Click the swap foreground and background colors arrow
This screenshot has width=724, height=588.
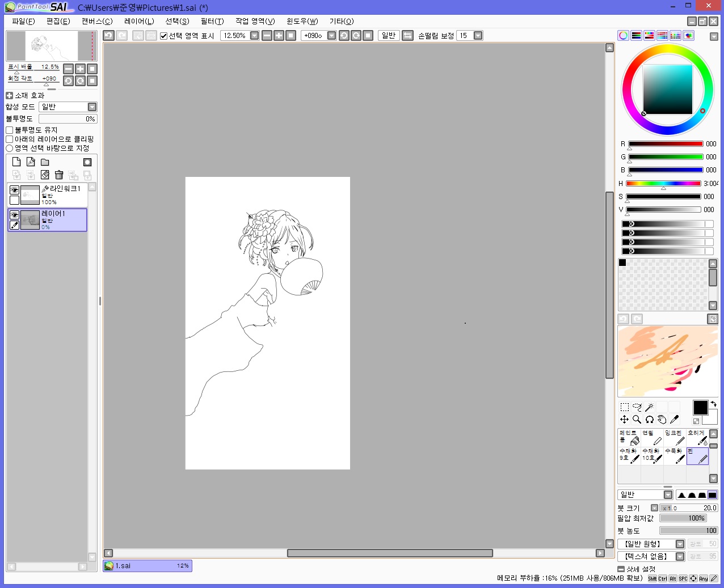(x=713, y=404)
